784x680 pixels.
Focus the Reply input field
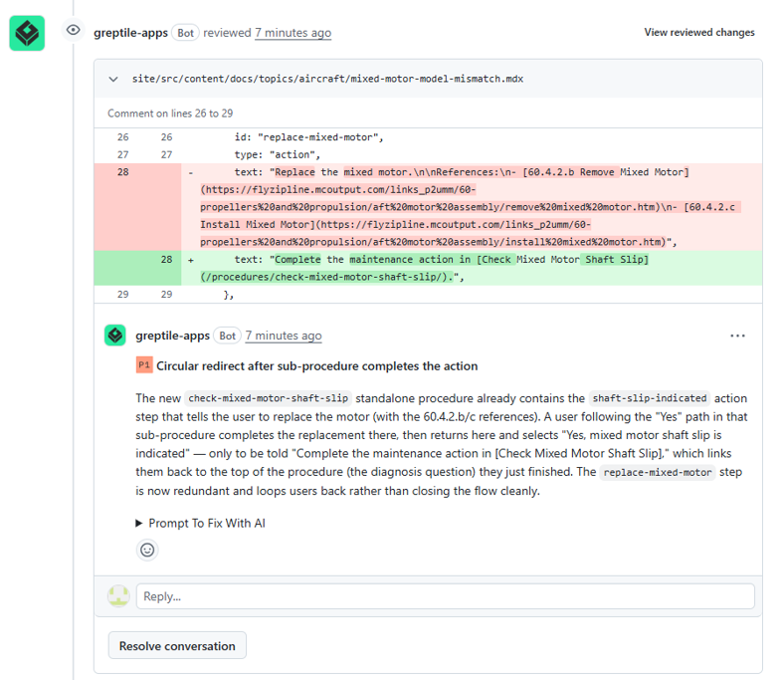click(445, 596)
